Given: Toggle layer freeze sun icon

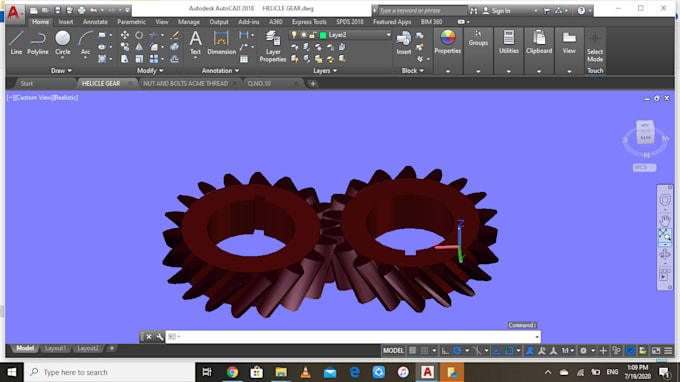Looking at the screenshot, I should point(303,35).
